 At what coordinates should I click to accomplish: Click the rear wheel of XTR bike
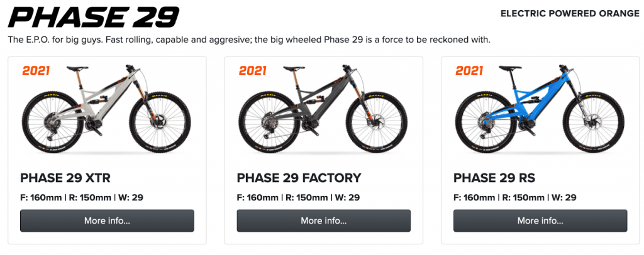[x=53, y=122]
